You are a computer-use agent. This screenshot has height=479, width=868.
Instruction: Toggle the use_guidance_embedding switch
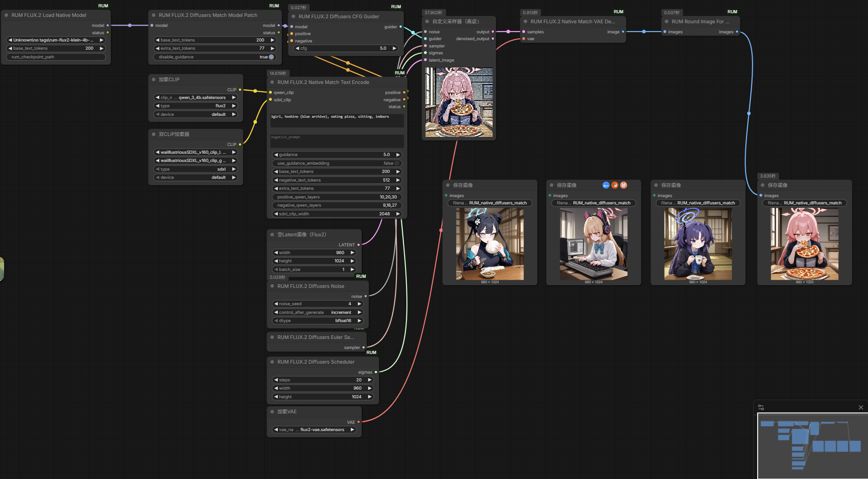point(397,163)
